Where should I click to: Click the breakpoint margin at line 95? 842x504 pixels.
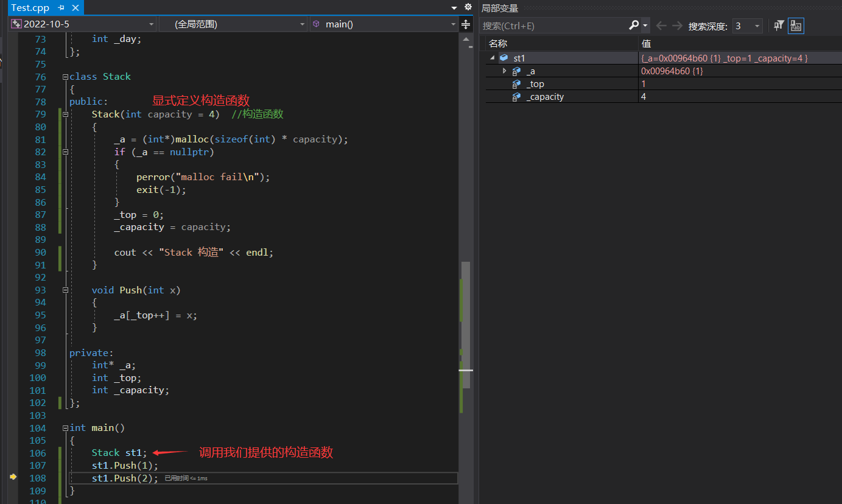(x=12, y=315)
